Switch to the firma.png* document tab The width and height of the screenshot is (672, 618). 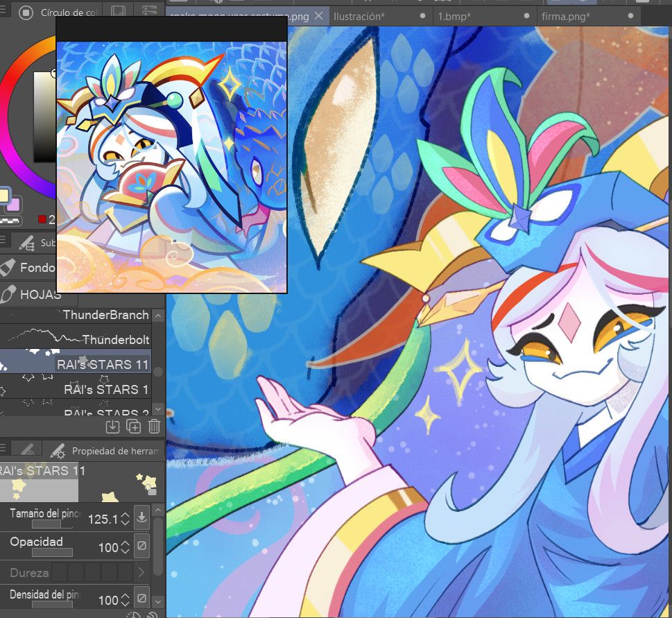click(x=588, y=17)
